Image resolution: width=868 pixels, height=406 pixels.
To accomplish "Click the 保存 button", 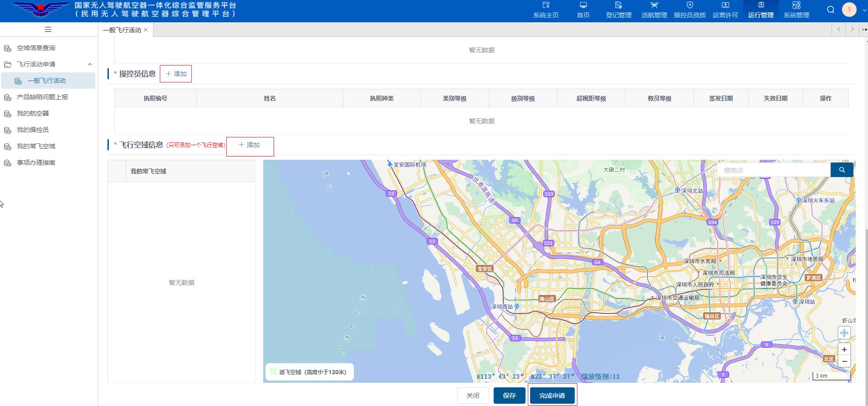I will coord(509,396).
